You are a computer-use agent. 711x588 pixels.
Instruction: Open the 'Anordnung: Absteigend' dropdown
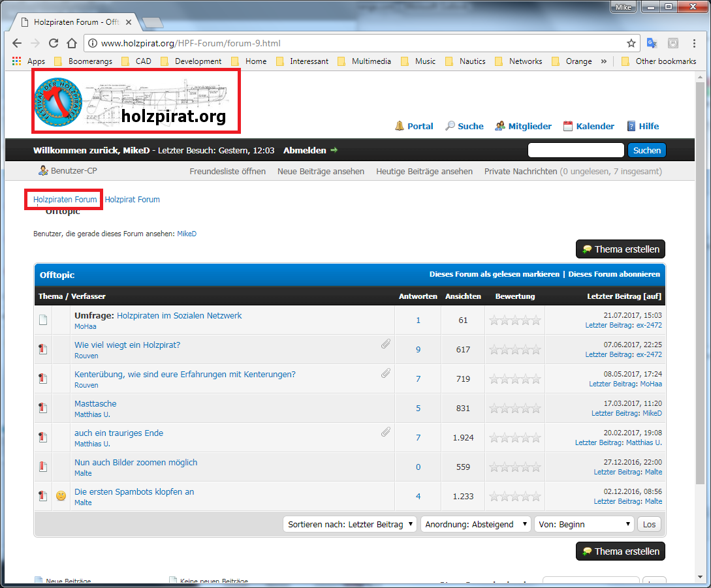coord(475,524)
